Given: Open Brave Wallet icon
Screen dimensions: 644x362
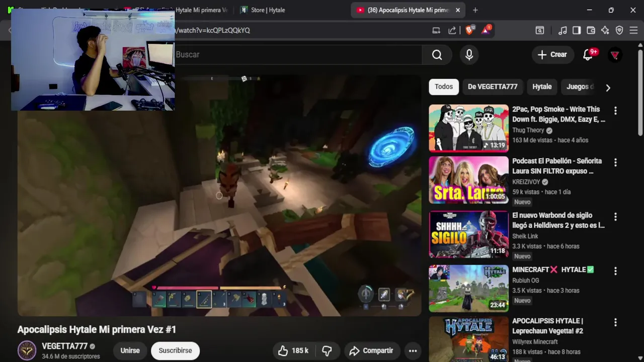Looking at the screenshot, I should pyautogui.click(x=591, y=30).
